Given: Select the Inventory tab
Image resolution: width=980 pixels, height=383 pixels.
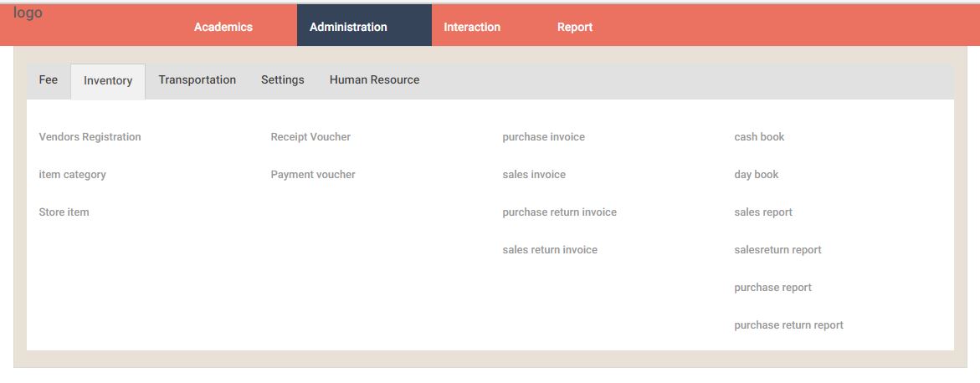Looking at the screenshot, I should 108,81.
